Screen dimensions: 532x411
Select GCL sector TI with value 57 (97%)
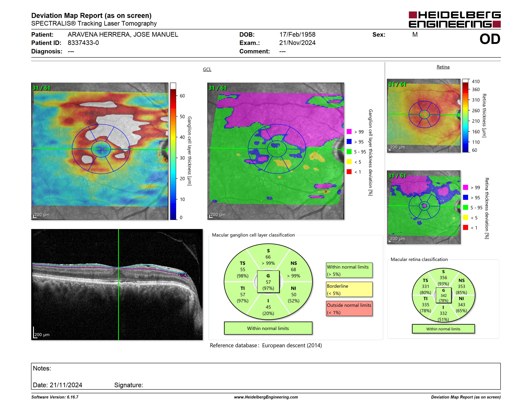coord(243,295)
